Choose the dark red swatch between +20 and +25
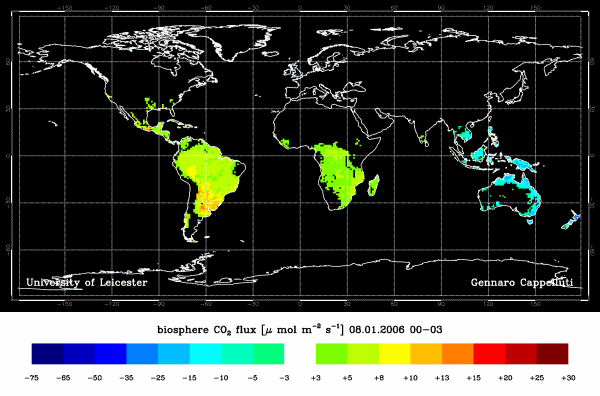The width and height of the screenshot is (600, 396). (521, 354)
